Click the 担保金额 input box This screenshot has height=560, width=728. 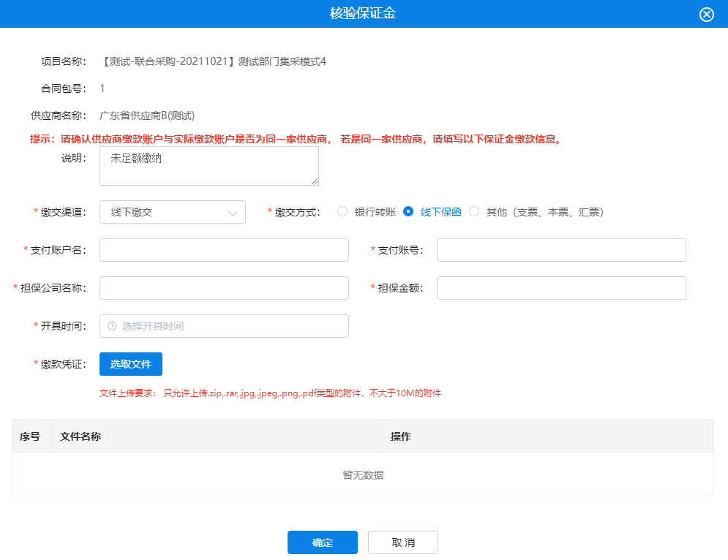[x=561, y=288]
